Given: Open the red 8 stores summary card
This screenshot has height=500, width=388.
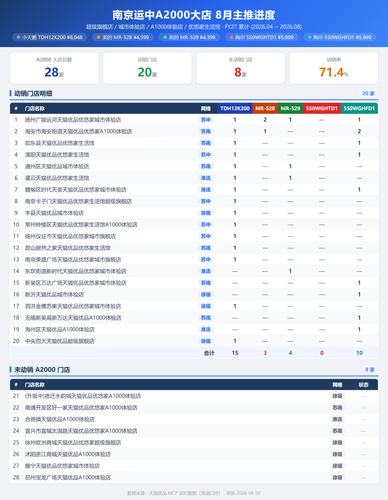Looking at the screenshot, I should 240,68.
